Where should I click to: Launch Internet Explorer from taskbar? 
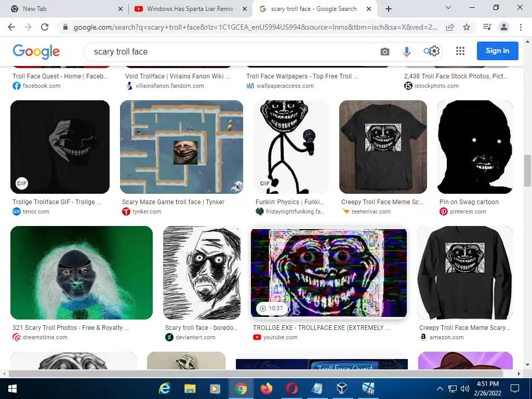(x=165, y=389)
